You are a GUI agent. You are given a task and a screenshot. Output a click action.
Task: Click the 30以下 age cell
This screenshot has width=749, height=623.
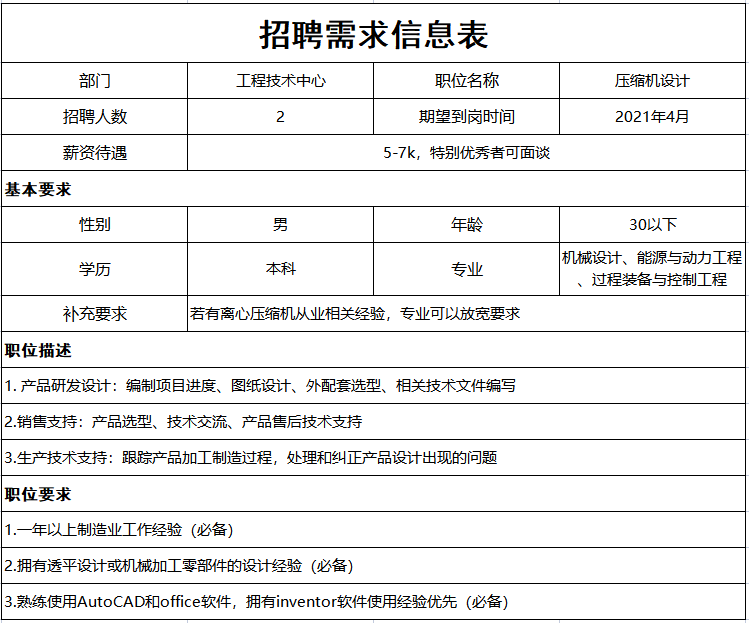652,224
